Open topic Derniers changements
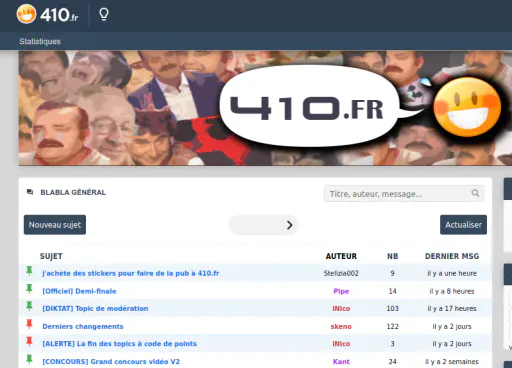The height and width of the screenshot is (368, 512). click(x=83, y=326)
